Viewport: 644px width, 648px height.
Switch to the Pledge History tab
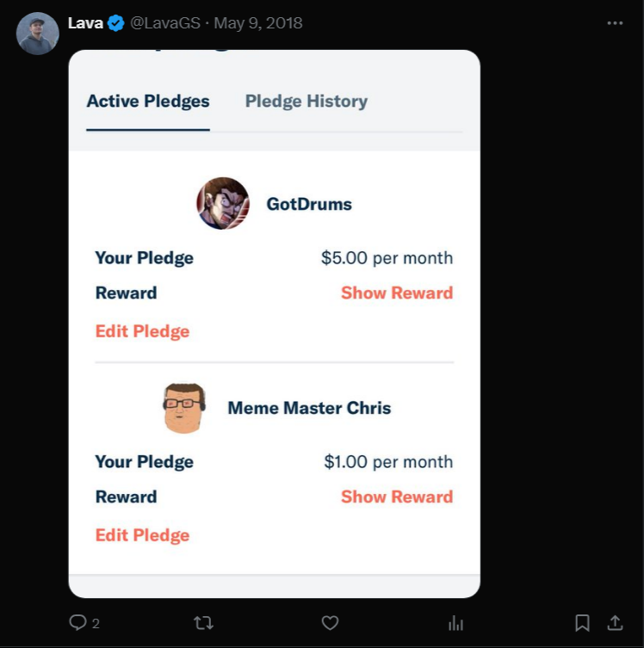[307, 102]
